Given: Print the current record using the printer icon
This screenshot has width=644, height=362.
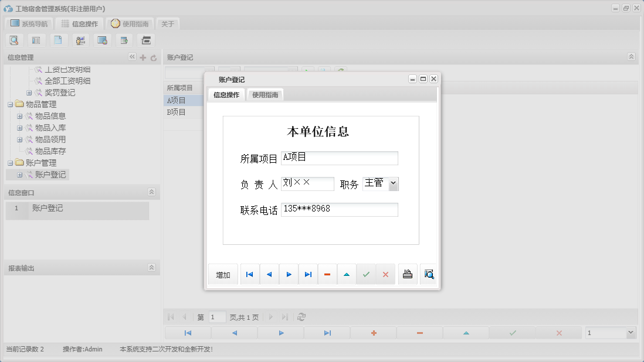Looking at the screenshot, I should (408, 274).
